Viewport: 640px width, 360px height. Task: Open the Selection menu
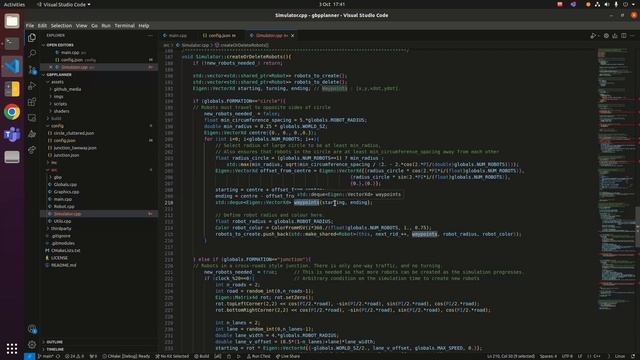click(61, 26)
